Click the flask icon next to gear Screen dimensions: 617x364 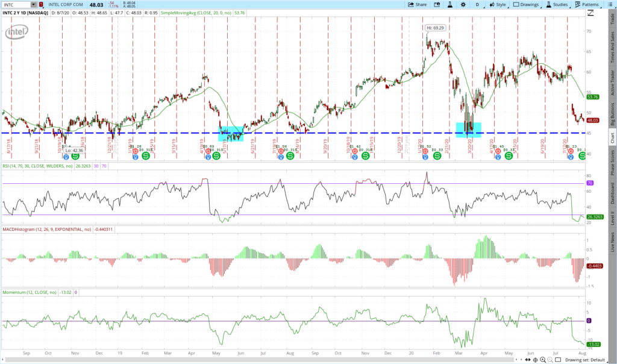(x=449, y=5)
